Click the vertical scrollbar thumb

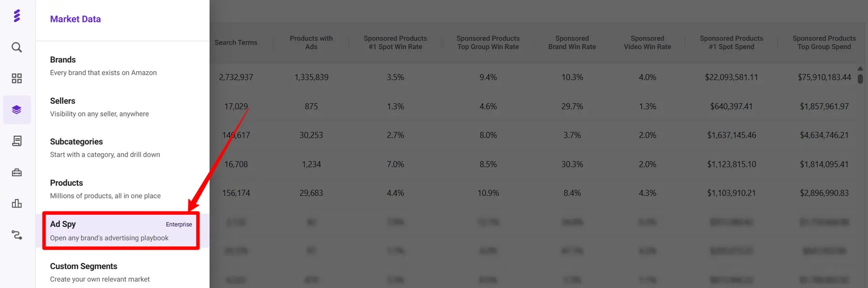coord(860,79)
